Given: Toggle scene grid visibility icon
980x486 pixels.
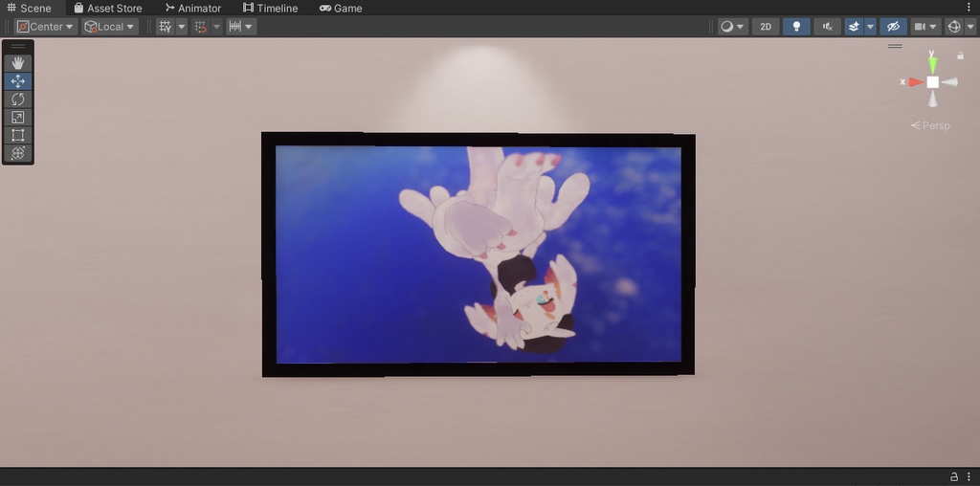Looking at the screenshot, I should point(165,26).
